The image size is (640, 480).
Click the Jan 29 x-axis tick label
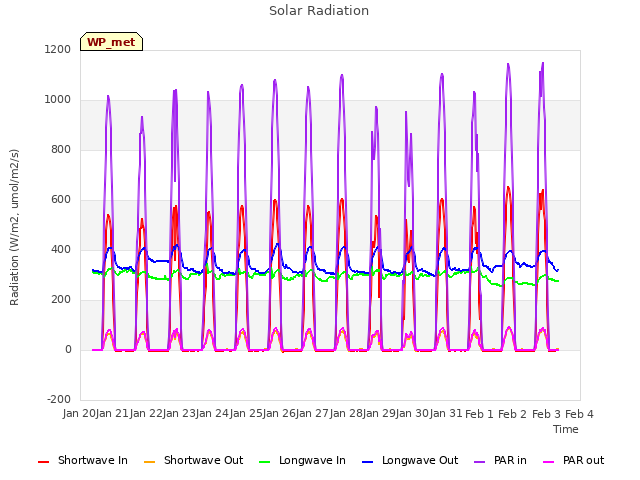(379, 414)
